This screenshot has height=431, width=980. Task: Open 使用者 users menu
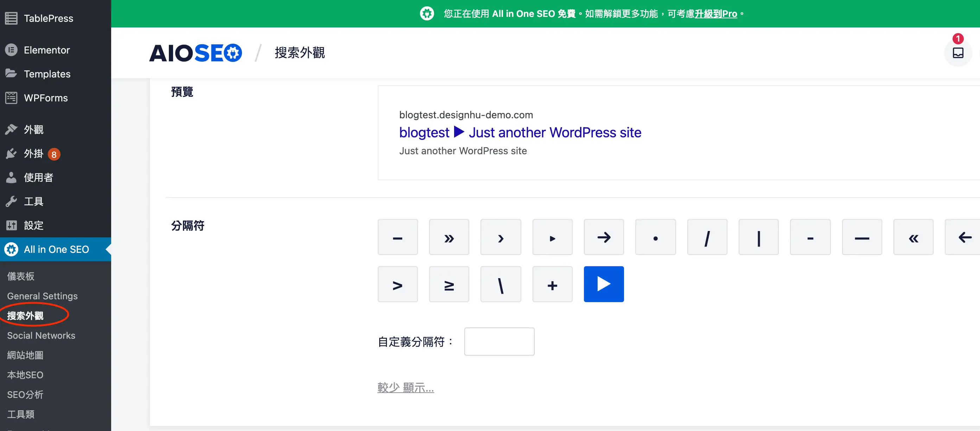[56, 177]
